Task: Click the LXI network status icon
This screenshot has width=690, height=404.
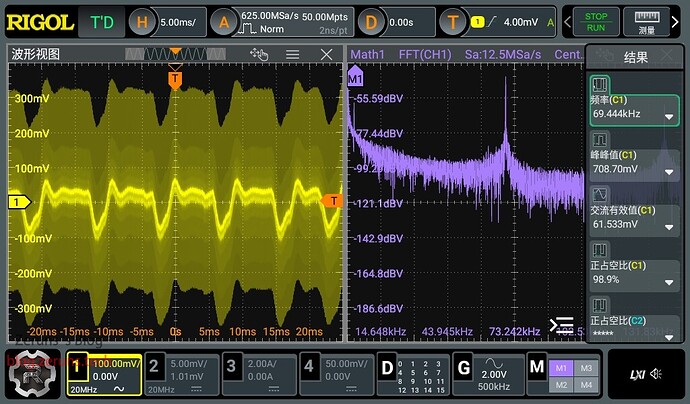Action: pyautogui.click(x=635, y=374)
